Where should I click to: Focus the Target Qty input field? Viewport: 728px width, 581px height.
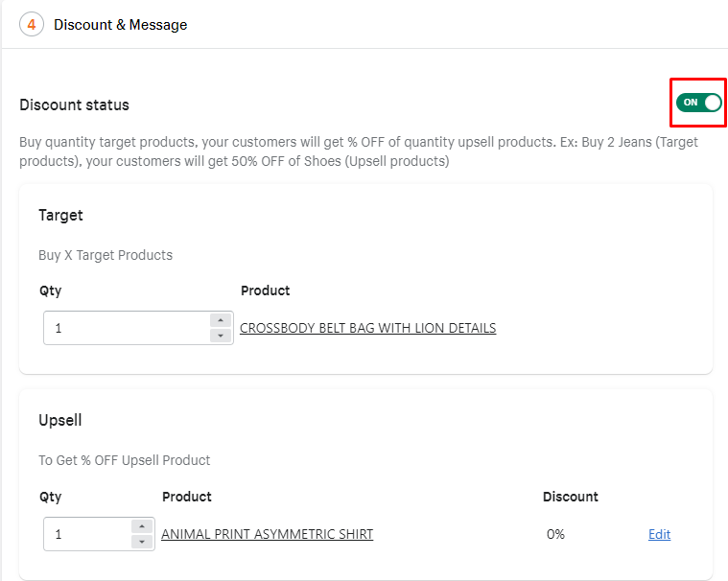tap(125, 328)
